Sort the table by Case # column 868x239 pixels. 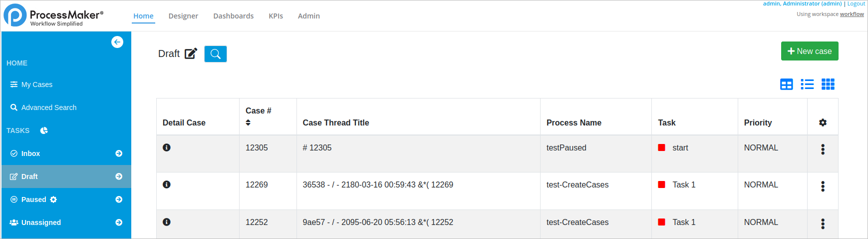click(x=248, y=122)
